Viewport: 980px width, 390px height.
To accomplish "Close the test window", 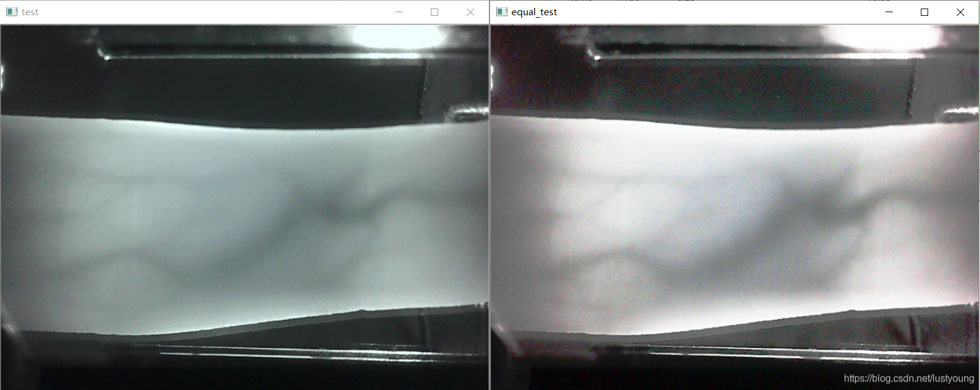I will coord(470,12).
